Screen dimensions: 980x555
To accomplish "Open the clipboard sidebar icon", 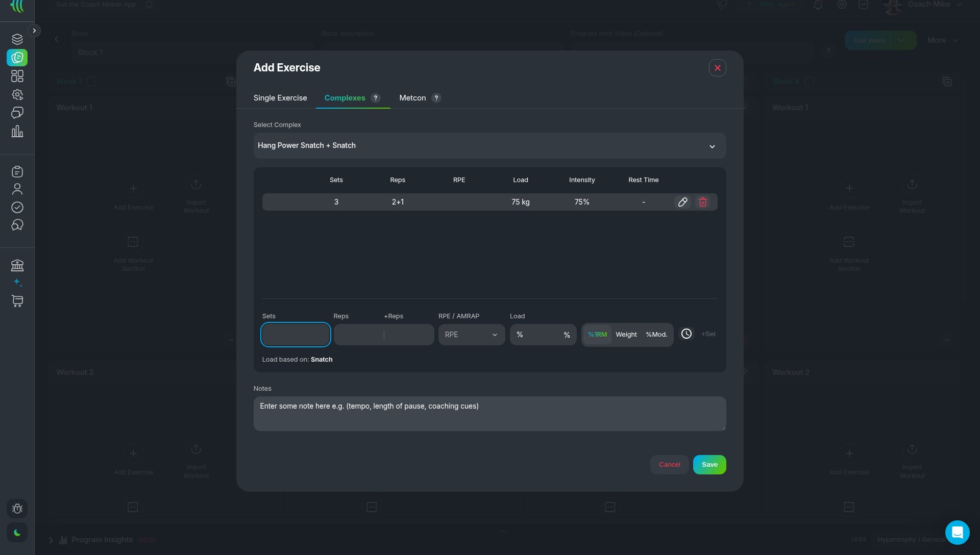I will (x=17, y=171).
